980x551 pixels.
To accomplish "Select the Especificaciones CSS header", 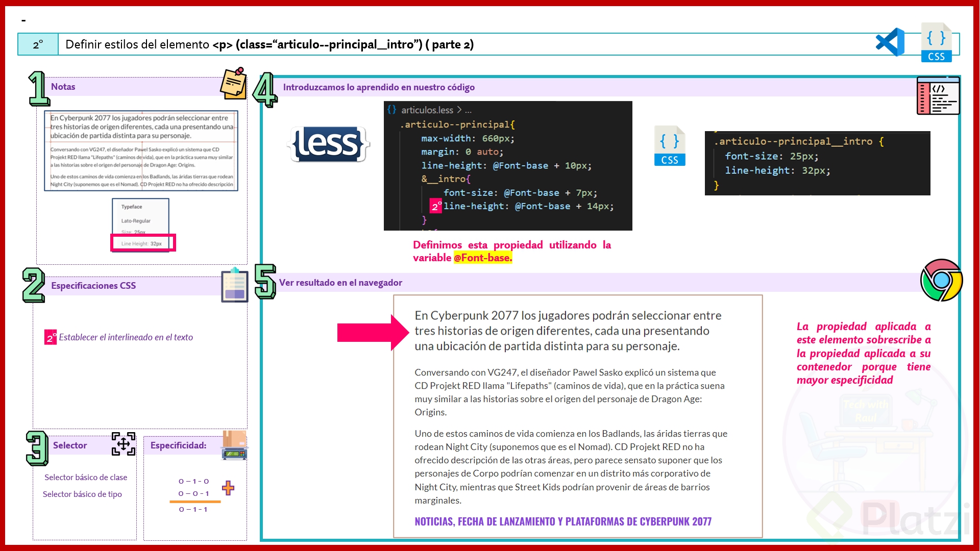I will tap(93, 286).
